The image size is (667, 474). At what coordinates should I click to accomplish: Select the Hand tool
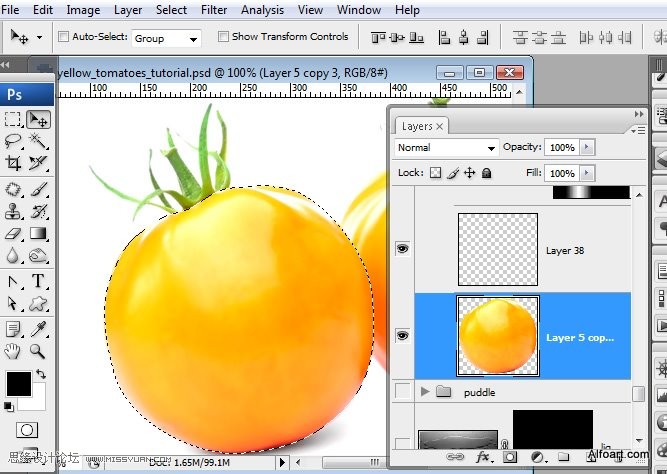[13, 351]
